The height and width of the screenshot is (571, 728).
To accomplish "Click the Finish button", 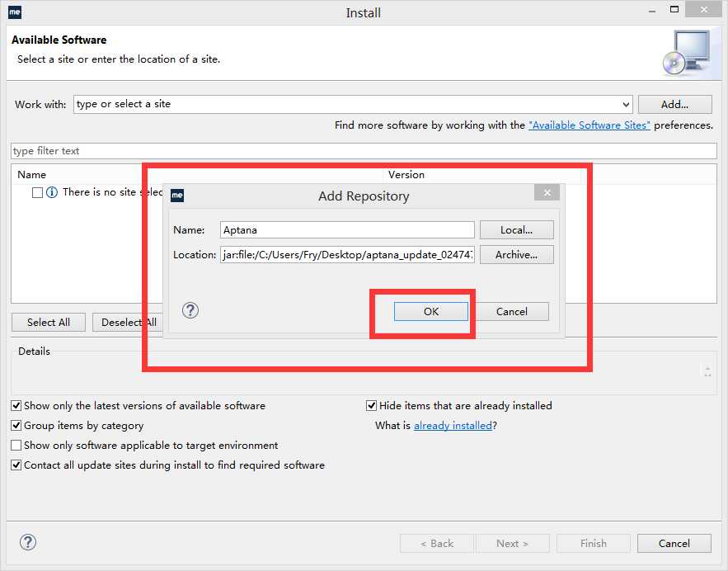I will coord(594,544).
